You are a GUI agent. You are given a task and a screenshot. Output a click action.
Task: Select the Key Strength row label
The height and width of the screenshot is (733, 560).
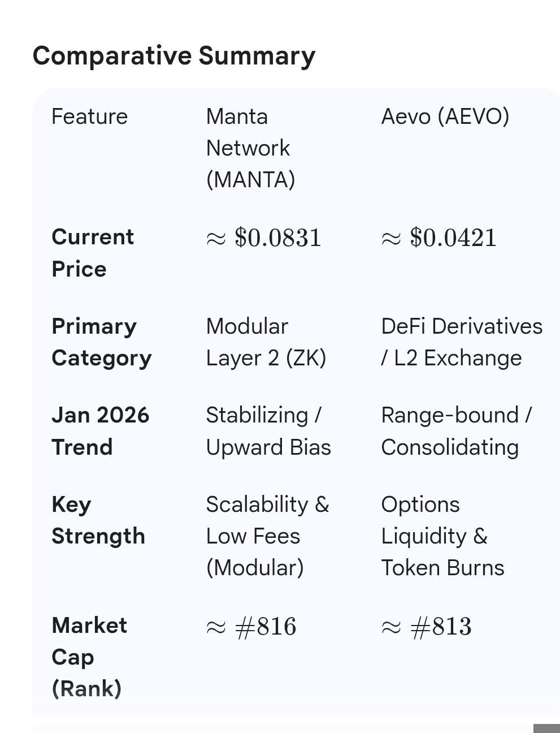click(x=98, y=520)
